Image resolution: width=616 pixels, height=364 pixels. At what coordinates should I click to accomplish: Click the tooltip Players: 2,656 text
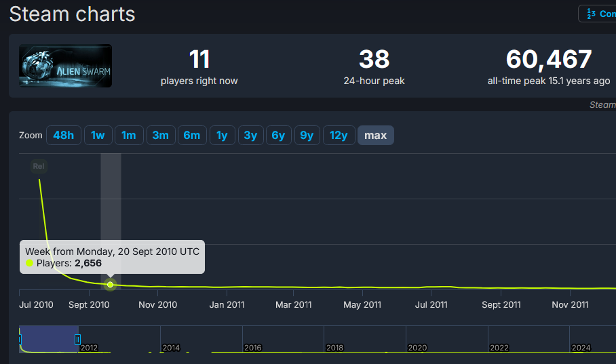pos(69,263)
